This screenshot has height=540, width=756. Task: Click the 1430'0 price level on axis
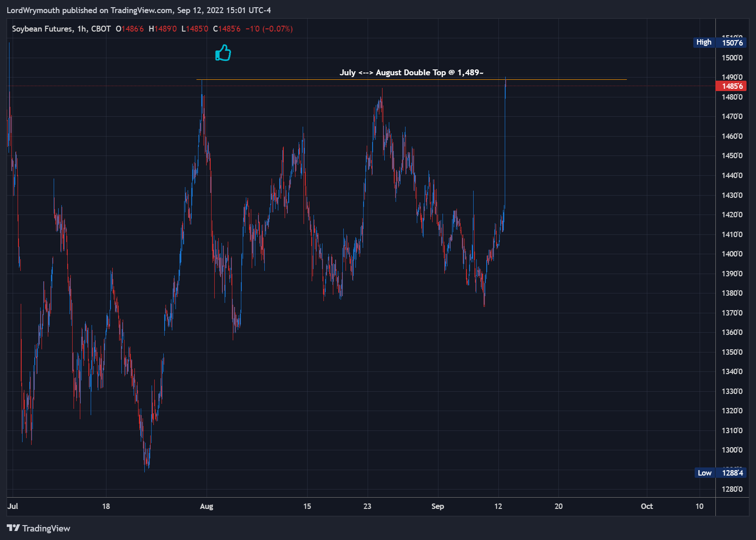pos(732,195)
